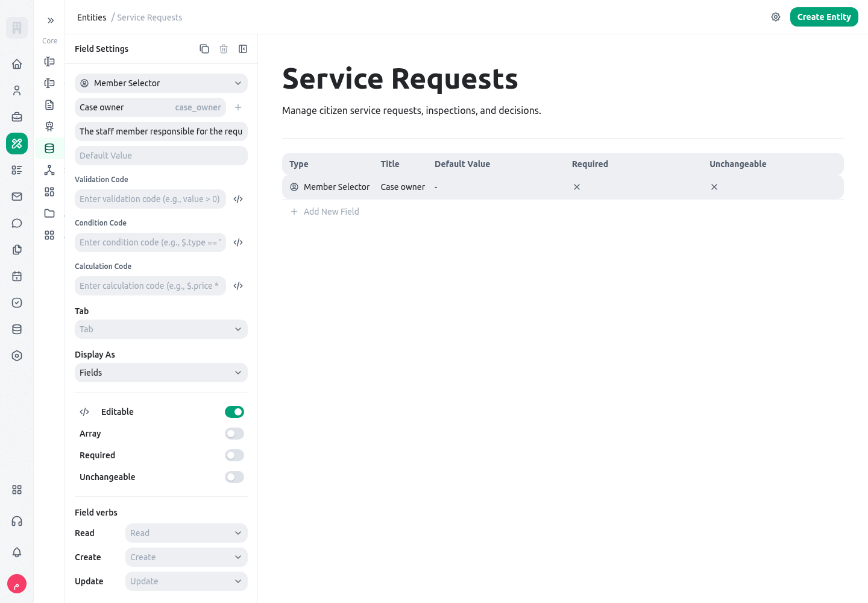The width and height of the screenshot is (868, 603).
Task: Open the copy documents icon in the left rail
Action: click(17, 250)
